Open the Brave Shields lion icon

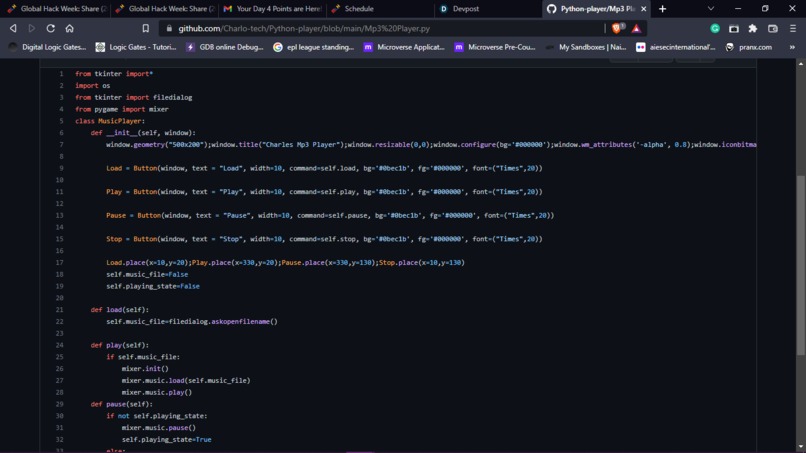pos(617,28)
